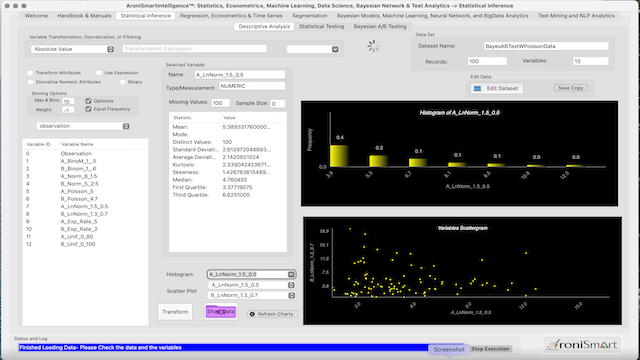Open Scatter Plot B_LnNorm_1.3_0.7 dropdown
The width and height of the screenshot is (640, 360).
coord(251,295)
